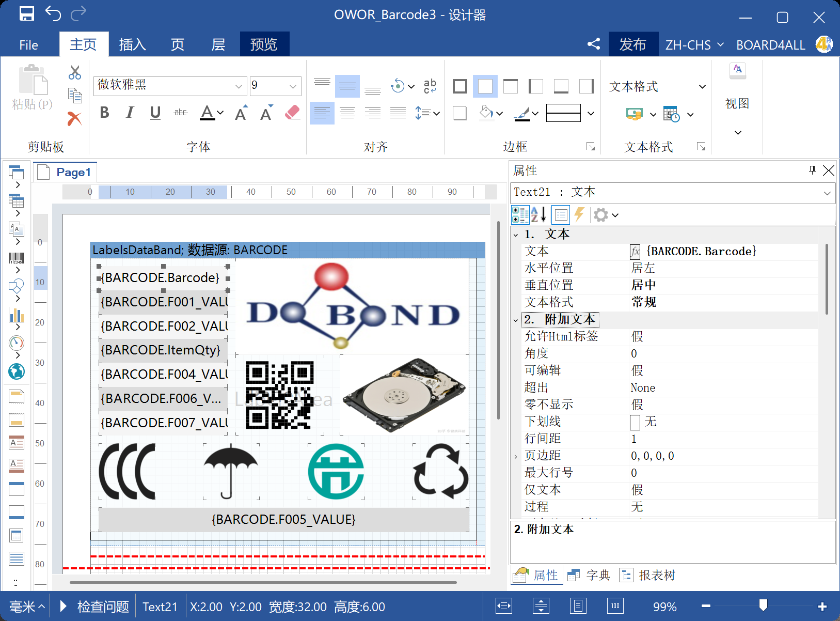Click the 发布 publish button
The height and width of the screenshot is (621, 840).
[632, 45]
